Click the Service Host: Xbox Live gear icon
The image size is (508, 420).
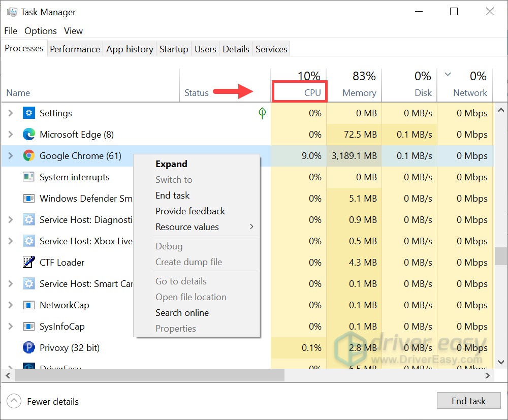coord(29,241)
